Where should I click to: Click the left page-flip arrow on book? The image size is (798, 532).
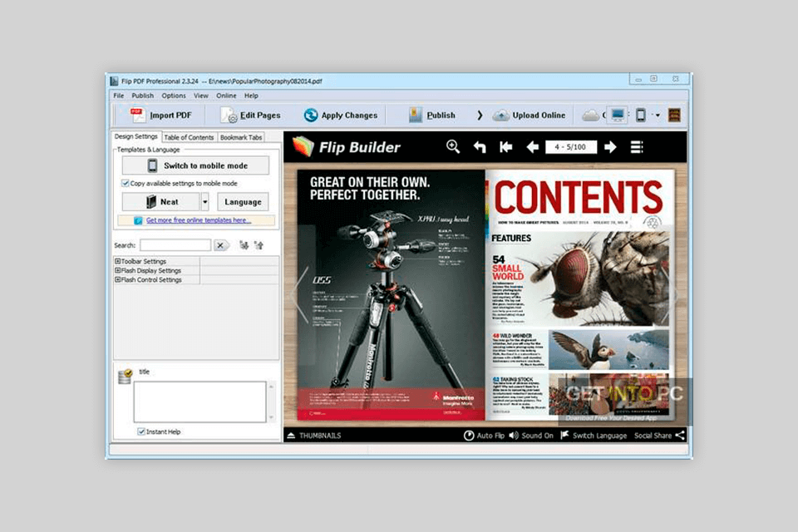click(300, 295)
